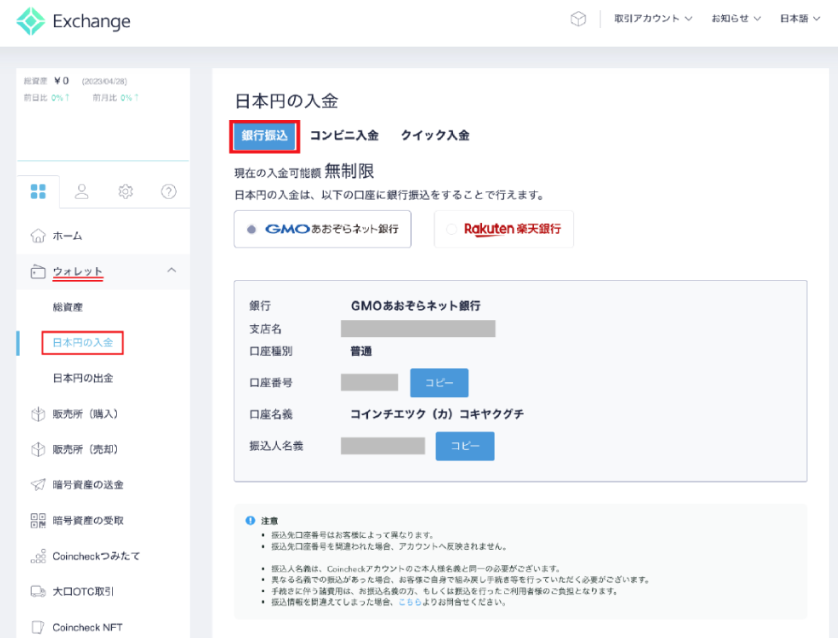Switch to the クイック入金 tab
Image resolution: width=838 pixels, height=638 pixels.
pos(435,136)
